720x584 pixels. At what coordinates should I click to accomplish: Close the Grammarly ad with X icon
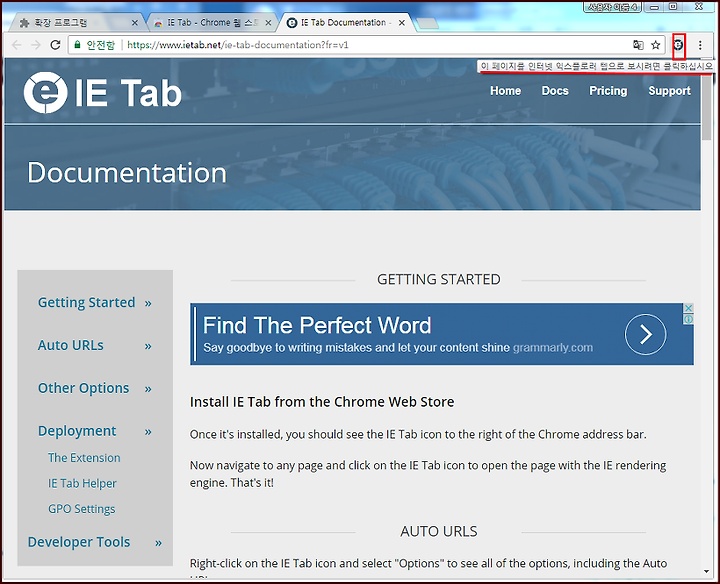[688, 308]
